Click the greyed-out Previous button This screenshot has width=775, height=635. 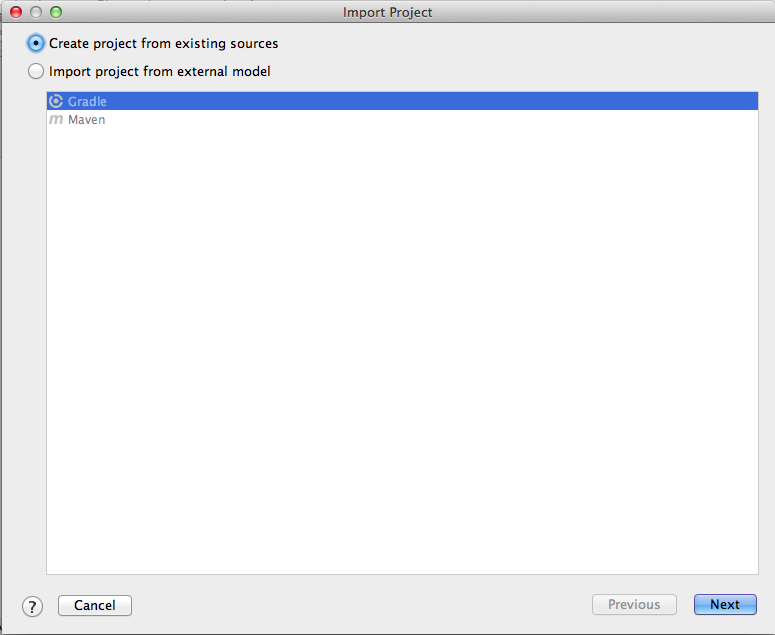634,605
